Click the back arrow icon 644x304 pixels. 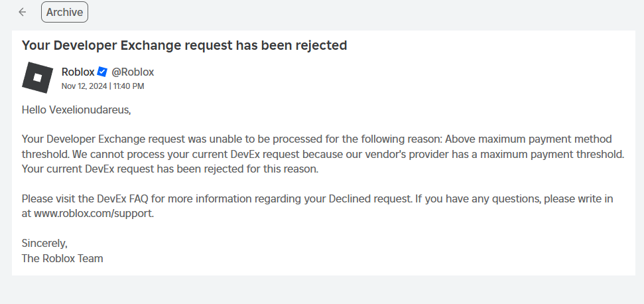click(23, 12)
